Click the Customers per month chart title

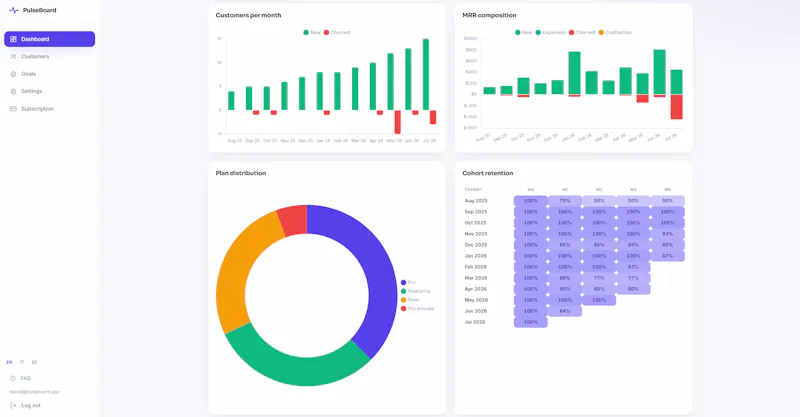pos(248,15)
